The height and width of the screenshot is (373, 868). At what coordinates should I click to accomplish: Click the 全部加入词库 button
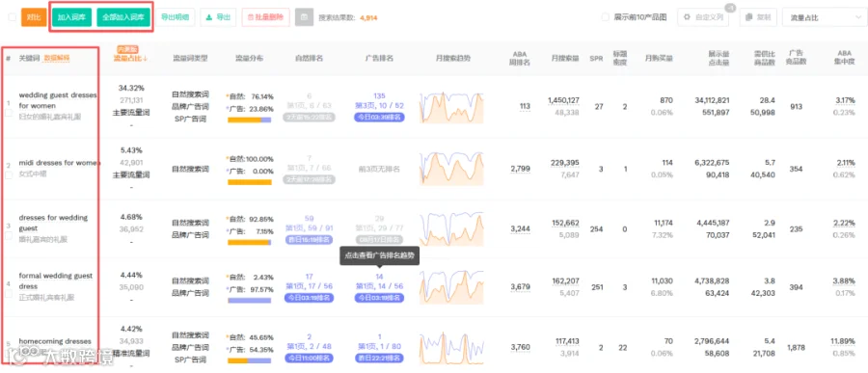coord(123,17)
